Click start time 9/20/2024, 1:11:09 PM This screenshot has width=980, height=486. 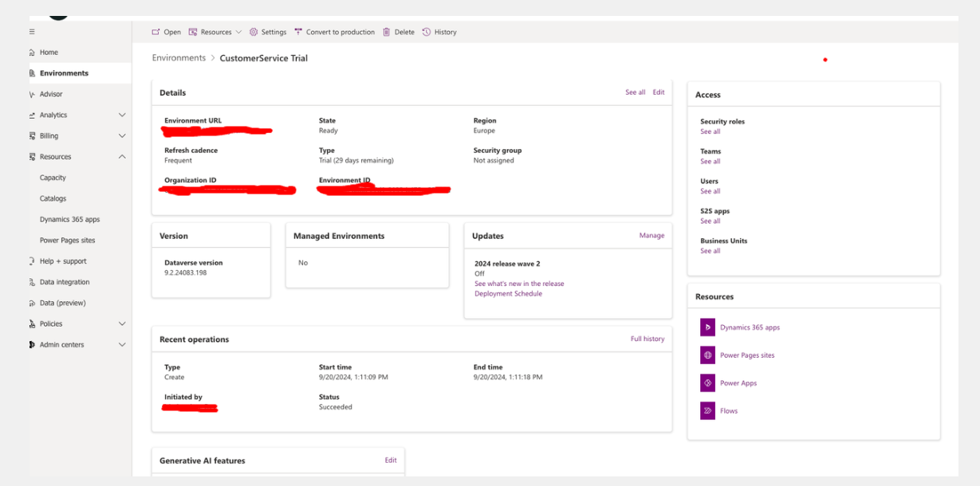(353, 377)
